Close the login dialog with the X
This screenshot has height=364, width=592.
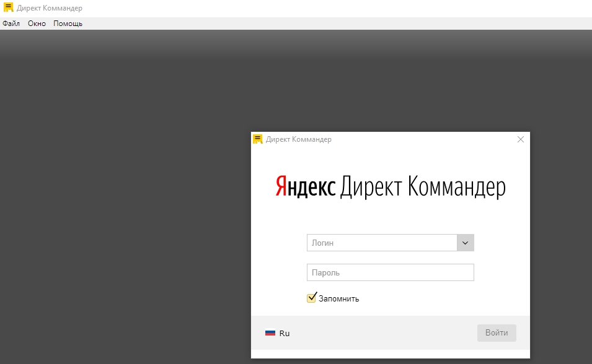coord(521,139)
